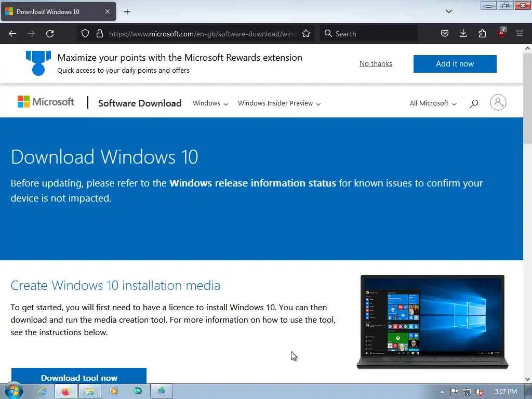Click scrollbar up arrow
Viewport: 532px width, 399px height.
[527, 48]
